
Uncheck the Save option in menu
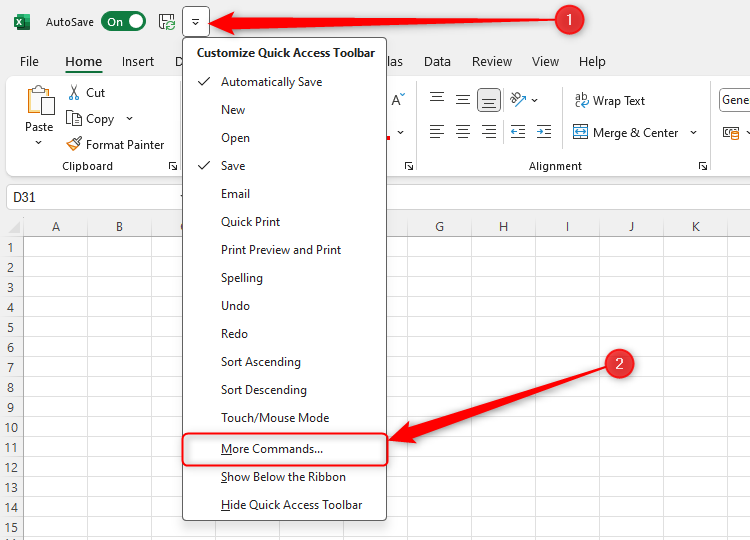tap(233, 166)
